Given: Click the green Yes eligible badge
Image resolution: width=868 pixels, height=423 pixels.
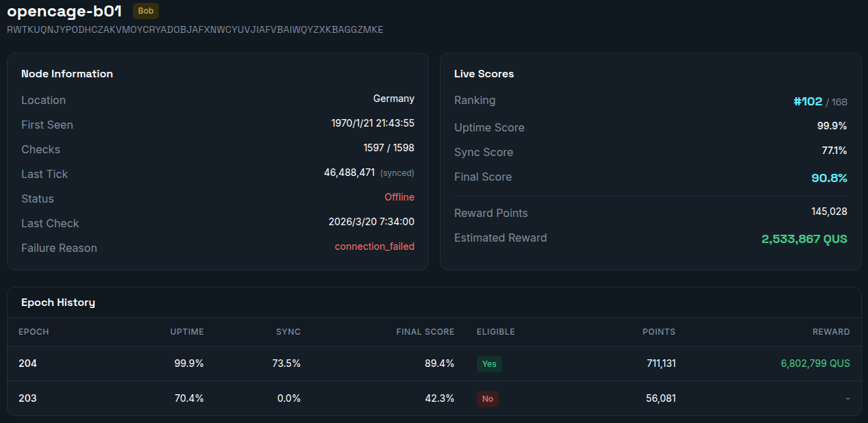Looking at the screenshot, I should pos(489,364).
